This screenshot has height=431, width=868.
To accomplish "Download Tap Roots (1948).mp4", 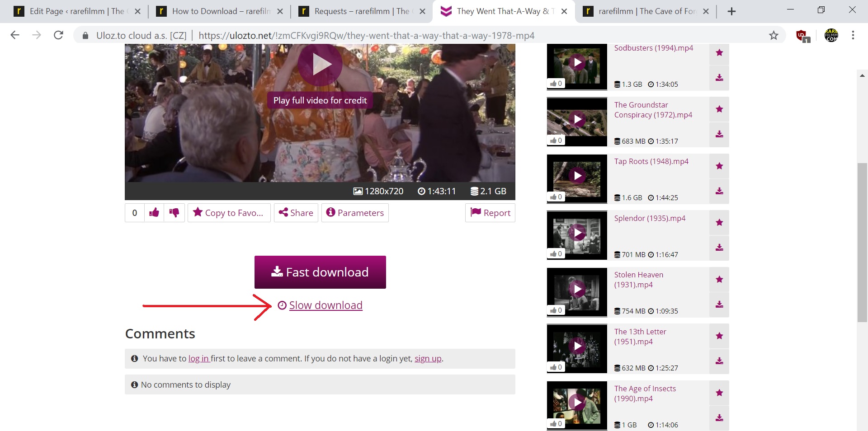I will point(719,191).
